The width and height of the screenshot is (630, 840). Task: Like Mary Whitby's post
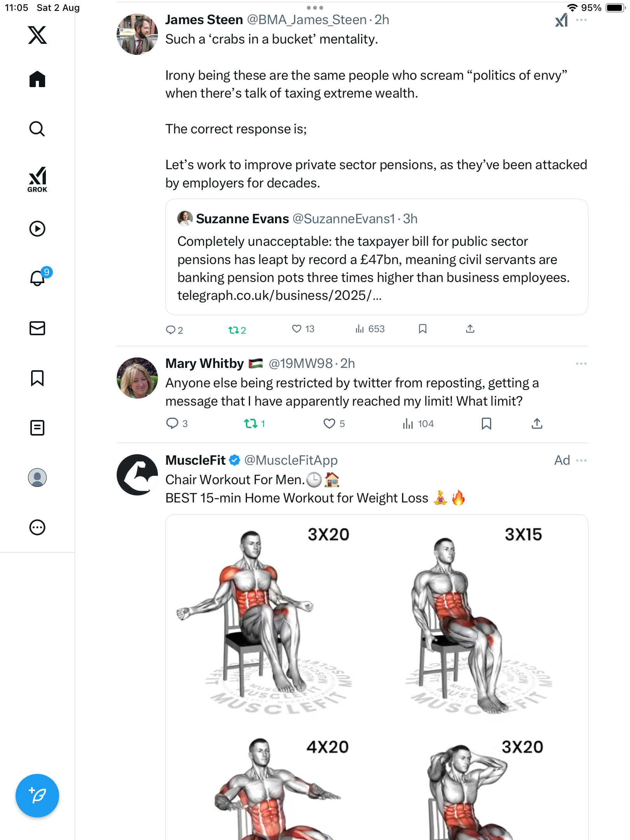click(329, 423)
